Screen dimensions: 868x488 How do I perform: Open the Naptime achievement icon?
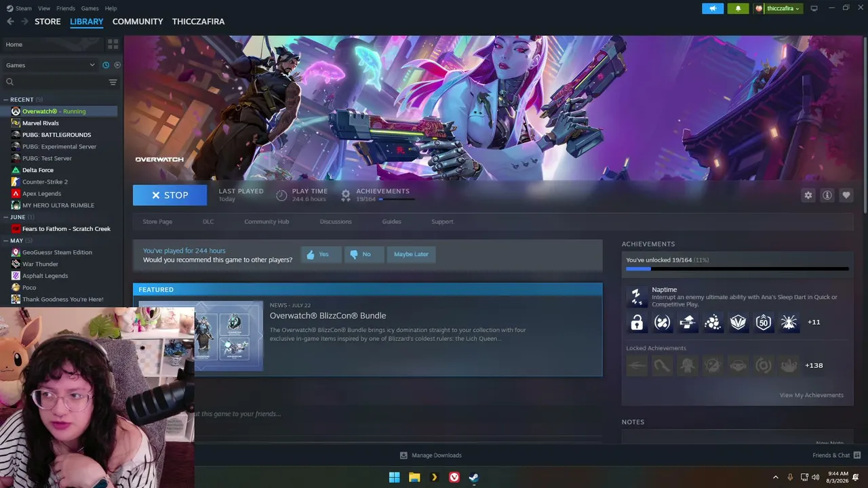point(636,296)
